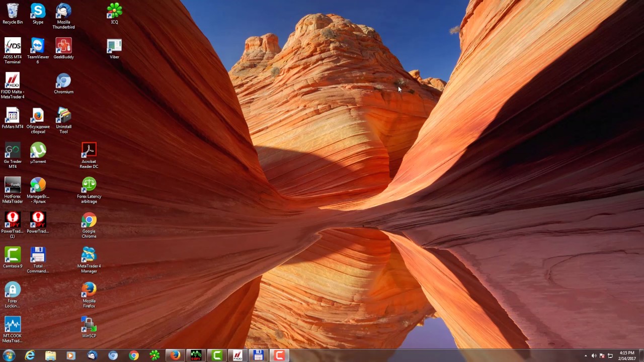Click the Show Desktop strip

(x=641, y=355)
